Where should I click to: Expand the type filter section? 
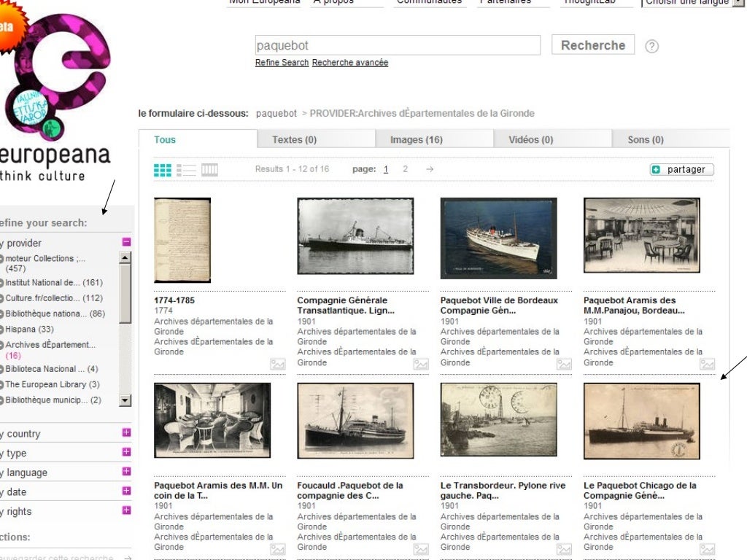(x=126, y=451)
